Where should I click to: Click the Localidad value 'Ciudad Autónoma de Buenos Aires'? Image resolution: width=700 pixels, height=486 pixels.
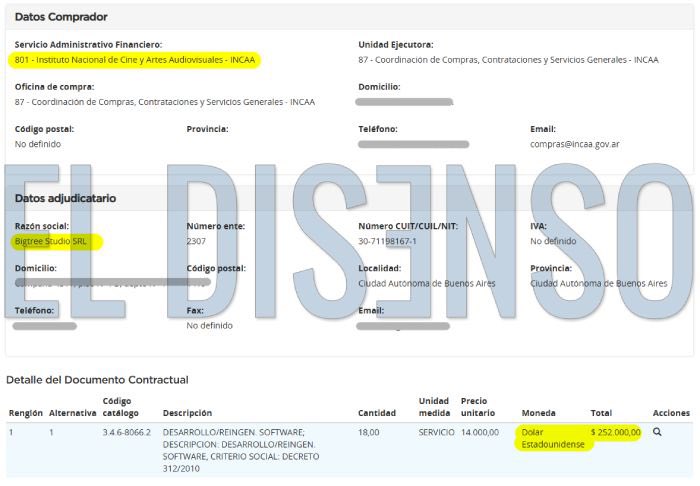[x=427, y=283]
